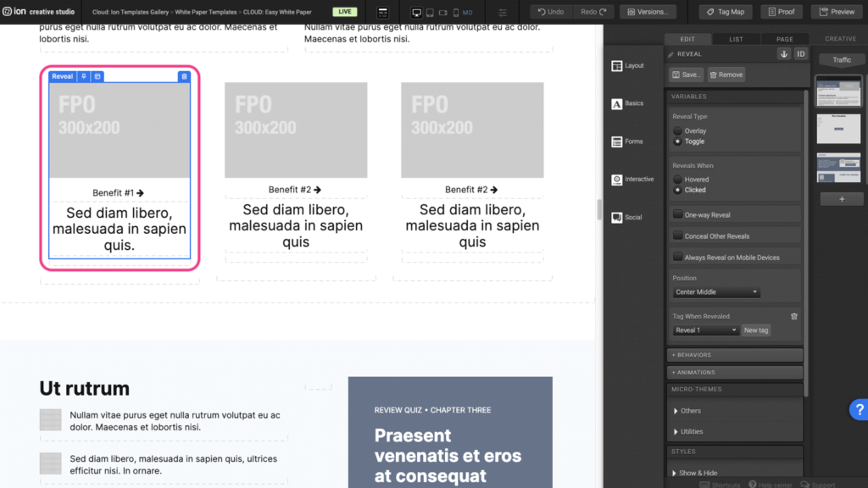Select the Interactive elements category
The height and width of the screenshot is (488, 868).
point(632,180)
